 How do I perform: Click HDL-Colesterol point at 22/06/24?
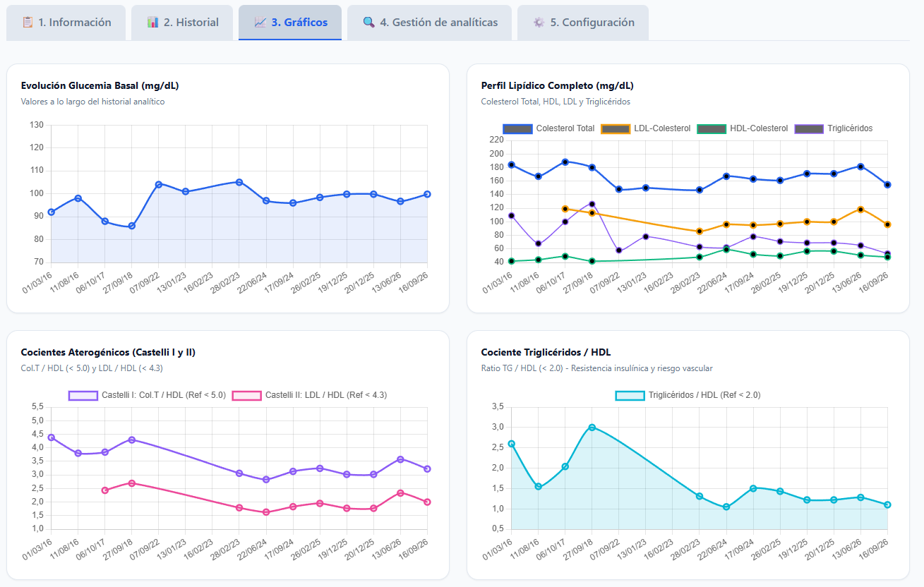point(726,249)
